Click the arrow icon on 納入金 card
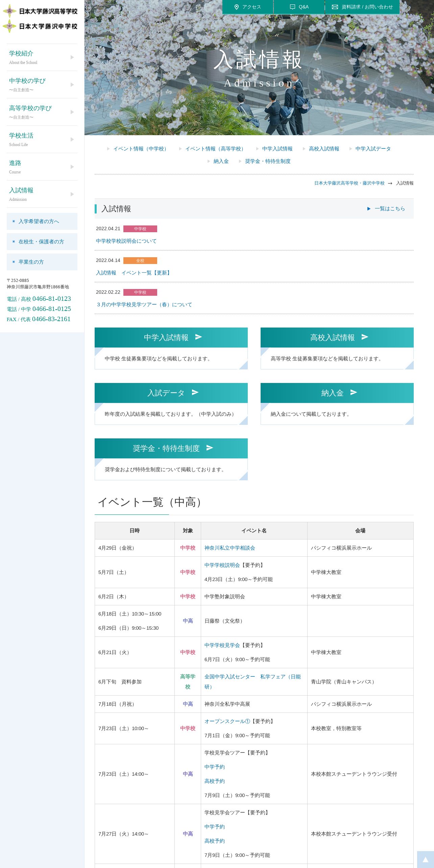The width and height of the screenshot is (434, 868). [354, 392]
